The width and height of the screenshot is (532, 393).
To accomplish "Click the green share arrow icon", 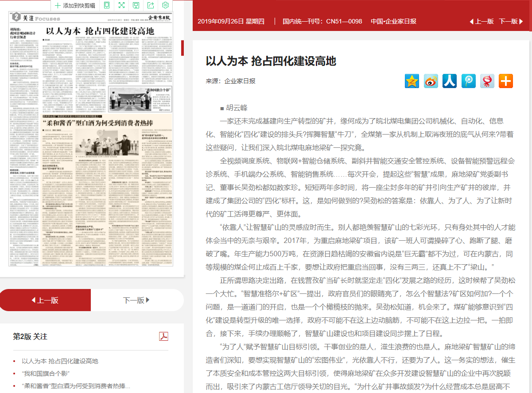I will (151, 5).
